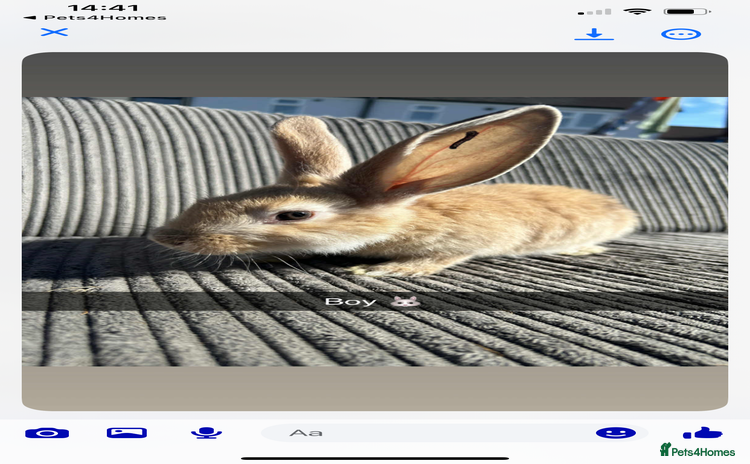Image resolution: width=750 pixels, height=464 pixels.
Task: Click the Pets4Homes logo watermark
Action: click(697, 451)
